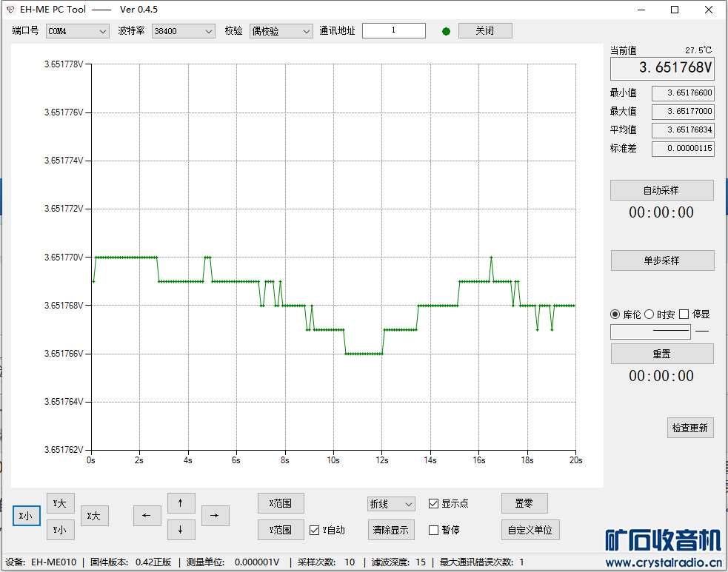This screenshot has width=728, height=572.
Task: Click the 滤波深度: 15 status text
Action: click(x=399, y=562)
